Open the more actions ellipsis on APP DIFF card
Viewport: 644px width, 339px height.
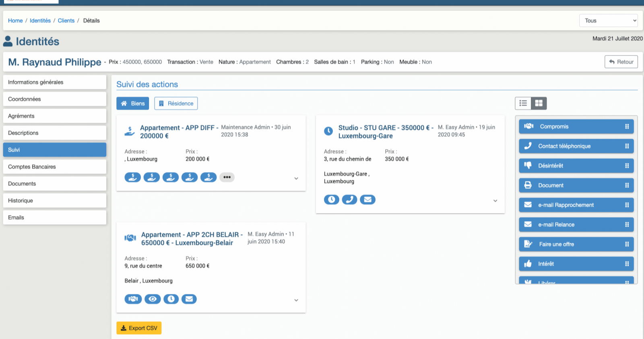click(227, 177)
